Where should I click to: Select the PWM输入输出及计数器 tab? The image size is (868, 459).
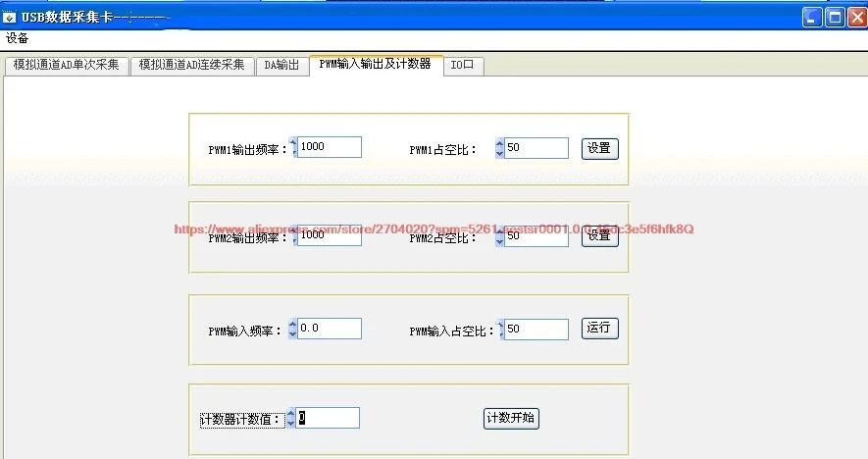click(376, 64)
